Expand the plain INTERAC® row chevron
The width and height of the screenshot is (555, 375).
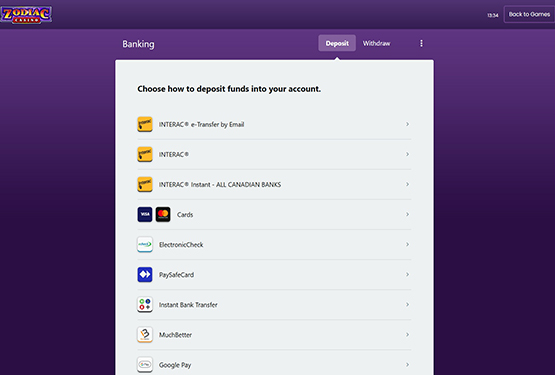pos(407,154)
